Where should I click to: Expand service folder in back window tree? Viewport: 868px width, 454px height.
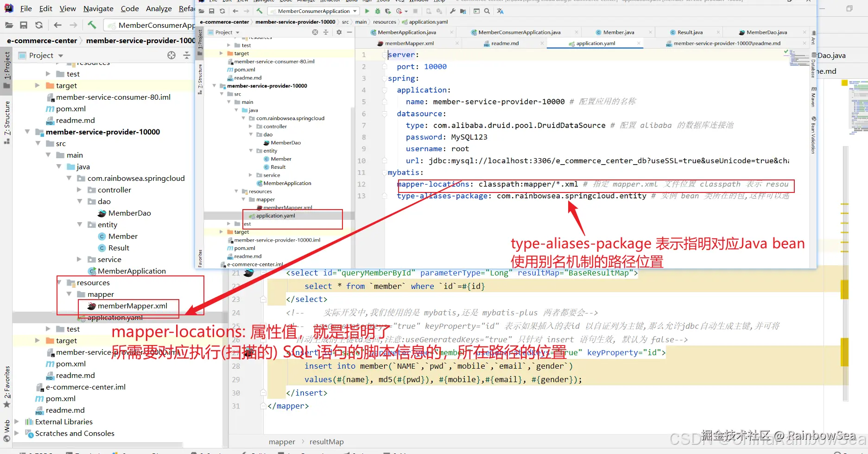click(x=79, y=259)
